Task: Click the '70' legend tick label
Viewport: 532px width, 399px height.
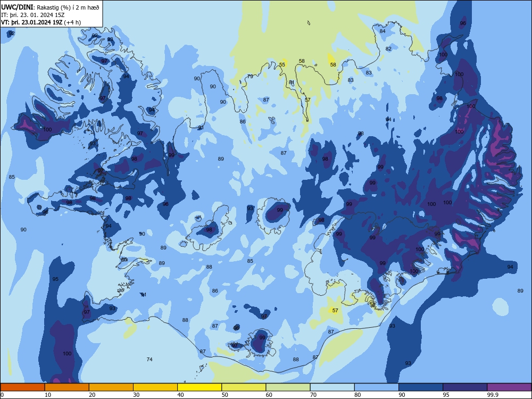Action: click(x=313, y=395)
